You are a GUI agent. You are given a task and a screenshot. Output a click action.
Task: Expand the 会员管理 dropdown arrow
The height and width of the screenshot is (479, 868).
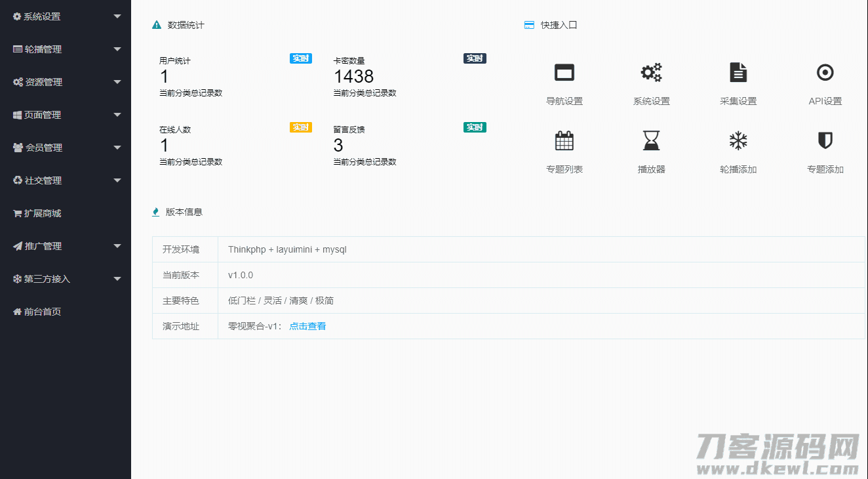(x=117, y=148)
